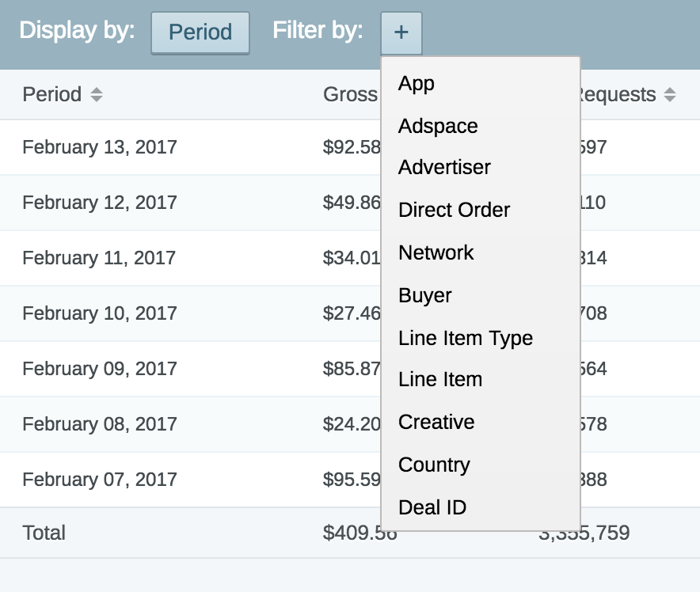Screen dimensions: 700x592
Task: Click February 11, 2017 row date
Action: (99, 258)
